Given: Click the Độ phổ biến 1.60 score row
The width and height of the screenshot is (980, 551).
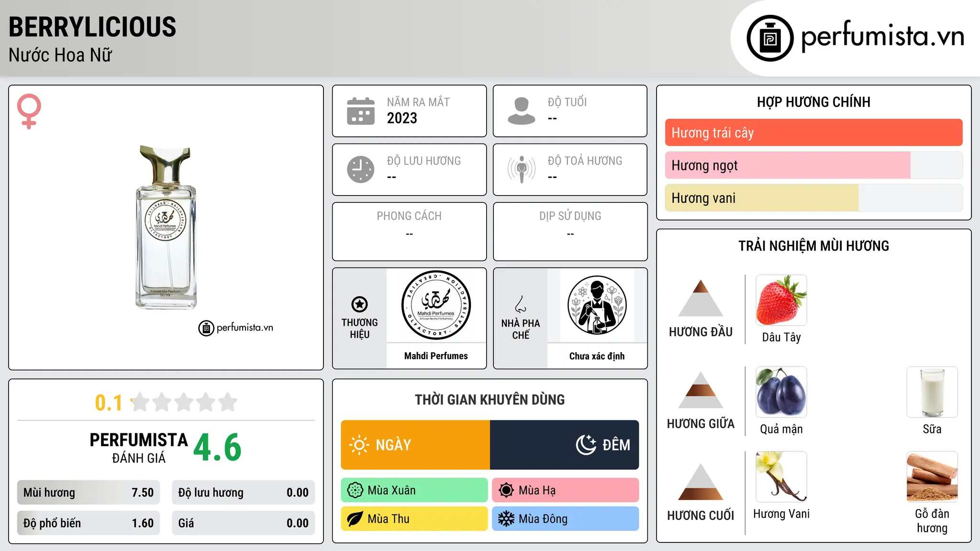Looking at the screenshot, I should 89,523.
